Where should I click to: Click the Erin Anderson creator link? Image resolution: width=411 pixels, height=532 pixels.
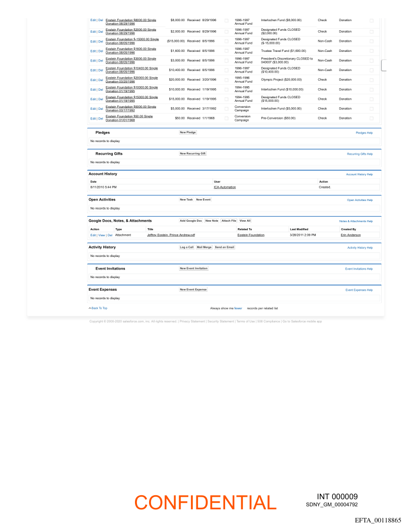(351, 235)
